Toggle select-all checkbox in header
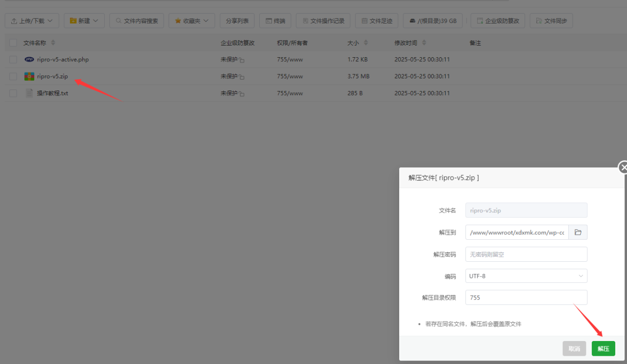Image resolution: width=627 pixels, height=364 pixels. pyautogui.click(x=13, y=43)
